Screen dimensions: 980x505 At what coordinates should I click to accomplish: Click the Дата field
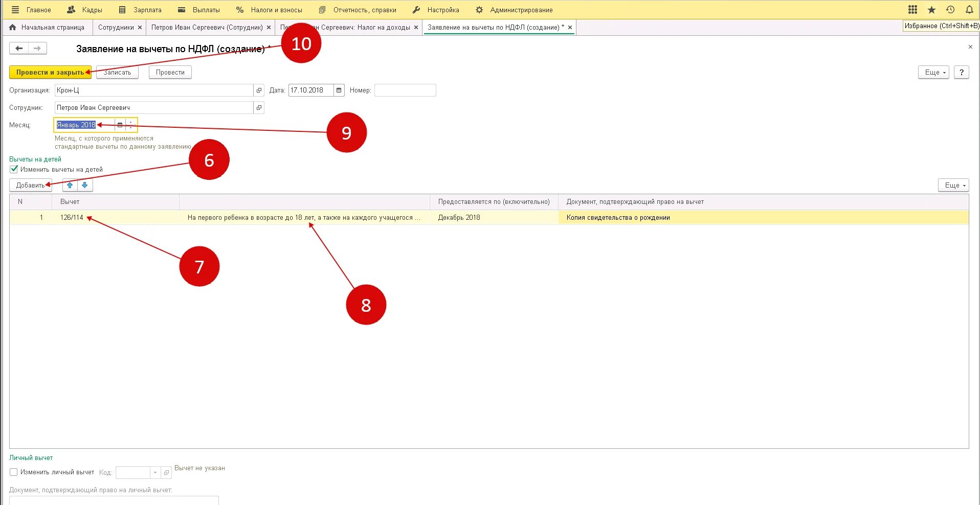tap(311, 90)
